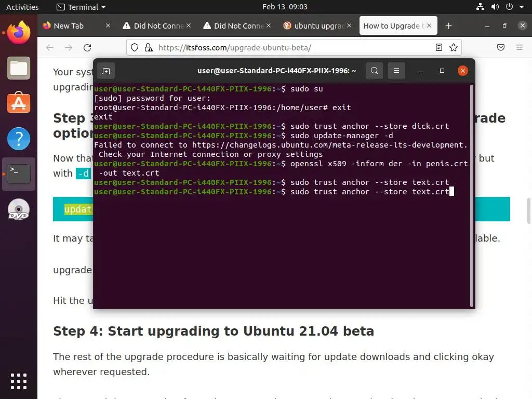Show the Applications grid
The image size is (532, 399).
[x=19, y=381]
